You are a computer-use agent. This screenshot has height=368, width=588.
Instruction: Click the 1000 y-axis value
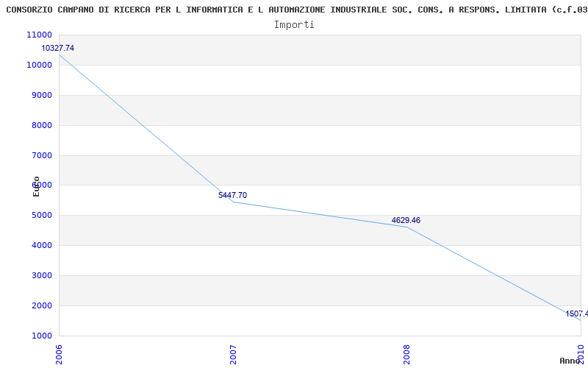point(40,336)
